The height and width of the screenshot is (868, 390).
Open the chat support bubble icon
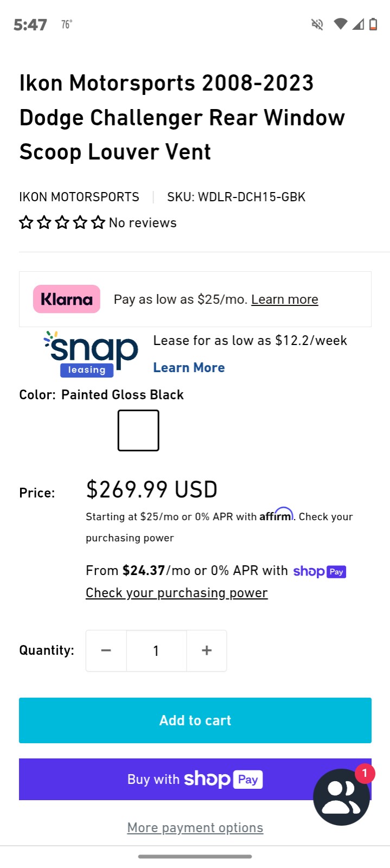coord(342,796)
